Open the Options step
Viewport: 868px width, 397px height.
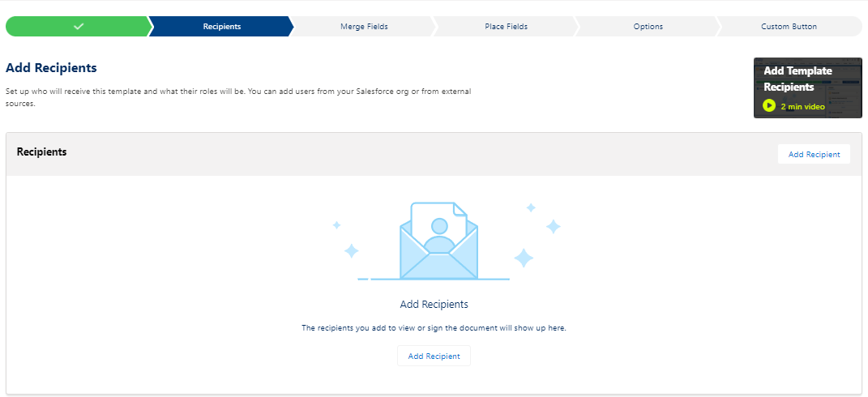pyautogui.click(x=648, y=27)
